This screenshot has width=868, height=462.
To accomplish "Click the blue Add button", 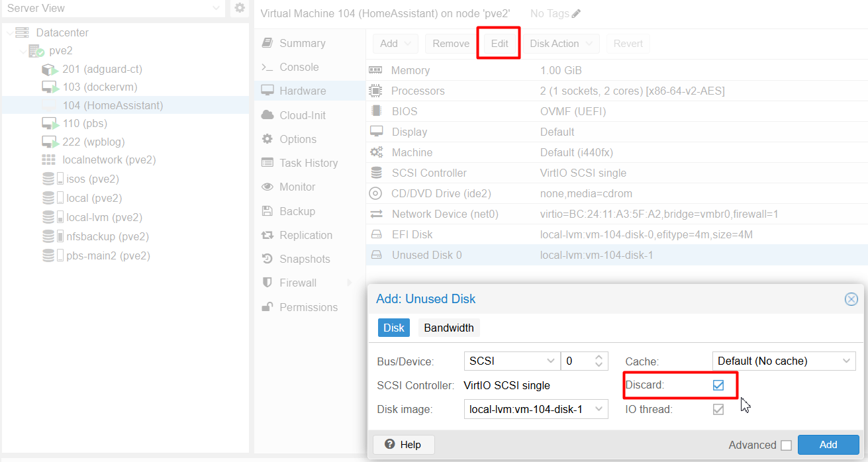I will click(828, 445).
